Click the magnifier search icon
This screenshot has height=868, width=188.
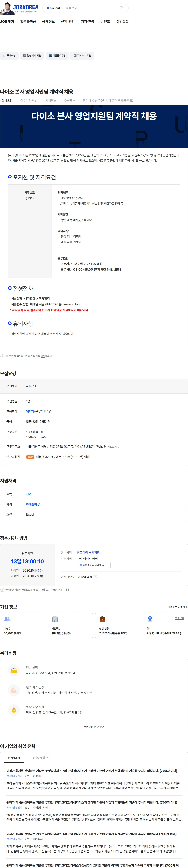[x=121, y=8]
